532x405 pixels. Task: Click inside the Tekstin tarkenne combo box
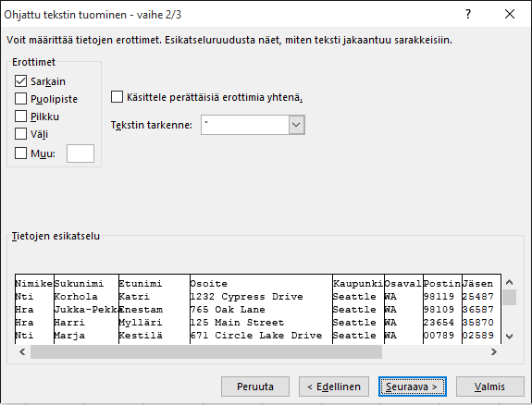[x=245, y=125]
